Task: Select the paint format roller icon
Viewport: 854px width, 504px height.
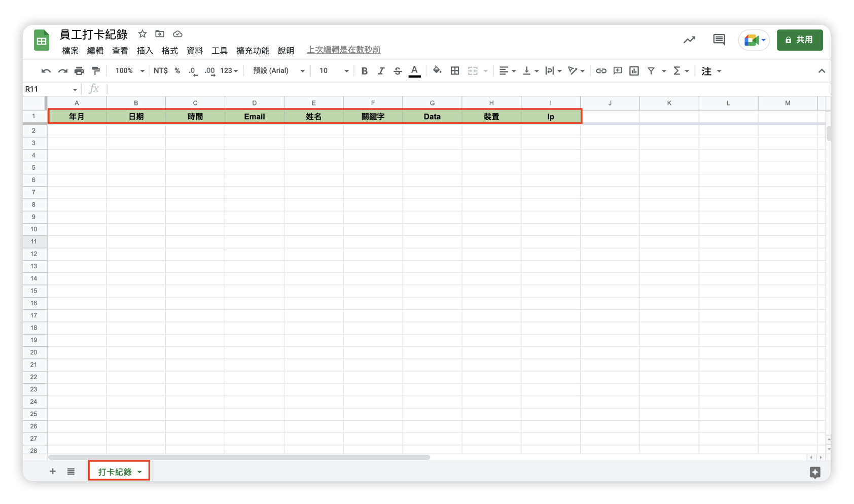Action: (96, 71)
